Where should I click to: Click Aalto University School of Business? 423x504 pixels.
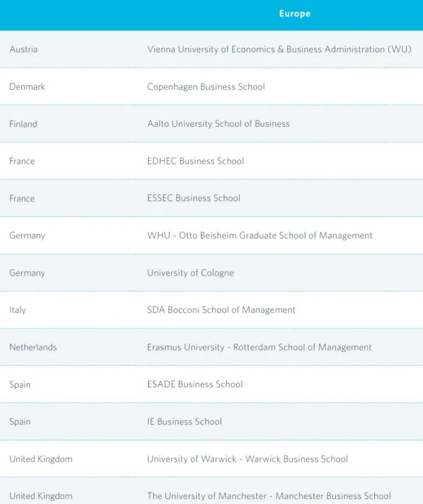pos(218,124)
